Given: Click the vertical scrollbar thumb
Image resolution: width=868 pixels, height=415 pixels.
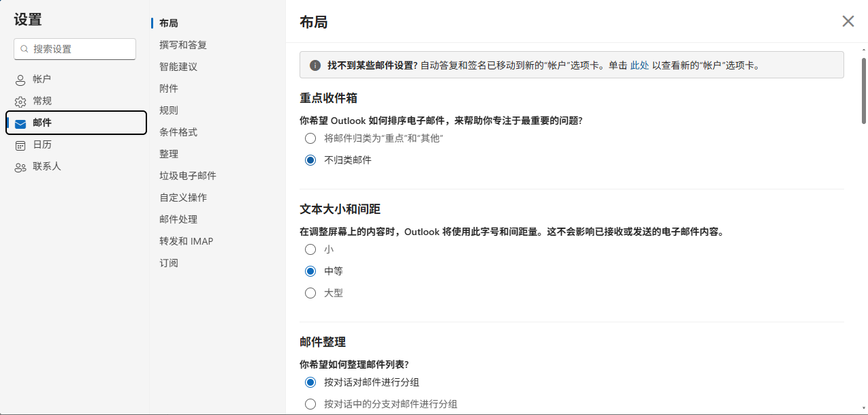Looking at the screenshot, I should (x=864, y=91).
